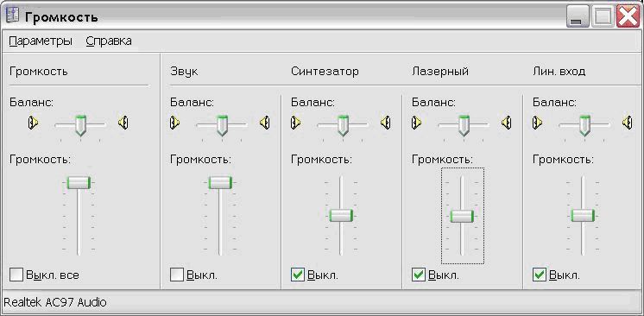Screen dimensions: 644x316
Task: Click the Лазерный volume slider thumb
Action: 462,216
